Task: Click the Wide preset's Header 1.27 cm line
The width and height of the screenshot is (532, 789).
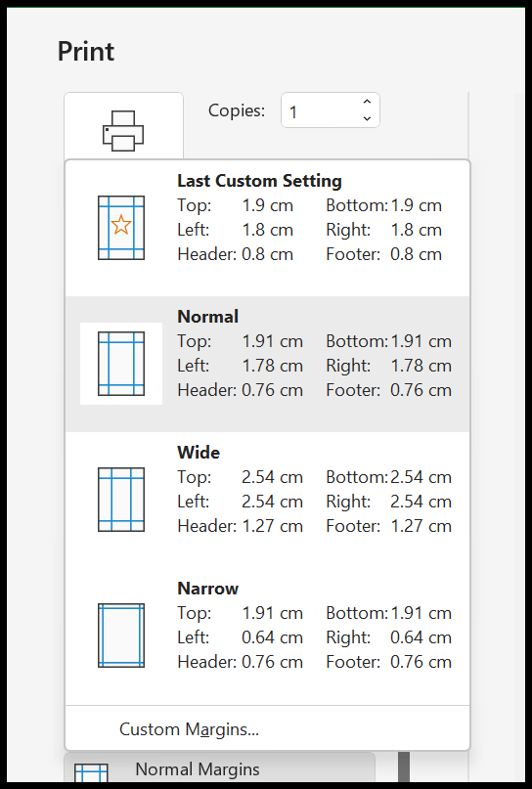Action: coord(240,526)
